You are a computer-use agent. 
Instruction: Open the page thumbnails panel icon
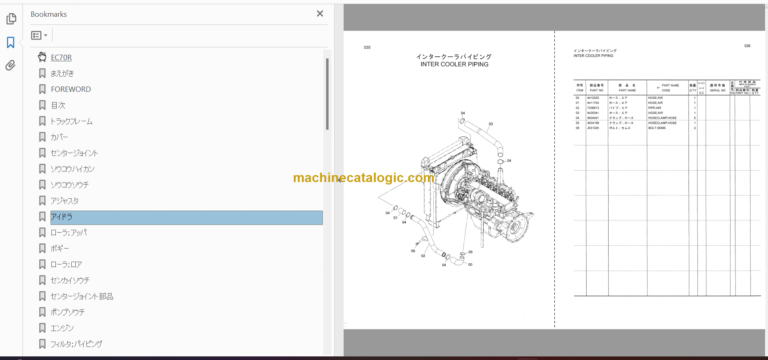click(11, 19)
